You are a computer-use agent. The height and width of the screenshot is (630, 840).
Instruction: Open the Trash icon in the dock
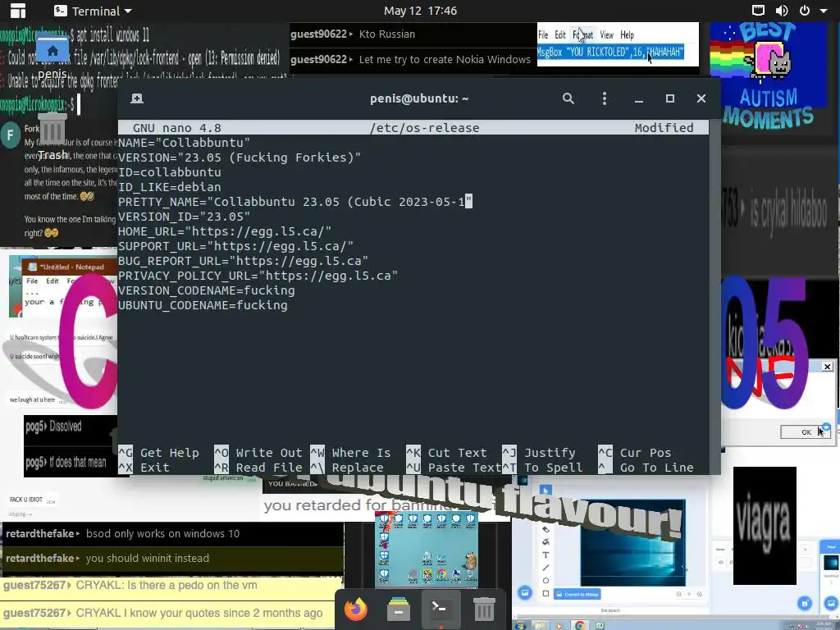click(484, 609)
